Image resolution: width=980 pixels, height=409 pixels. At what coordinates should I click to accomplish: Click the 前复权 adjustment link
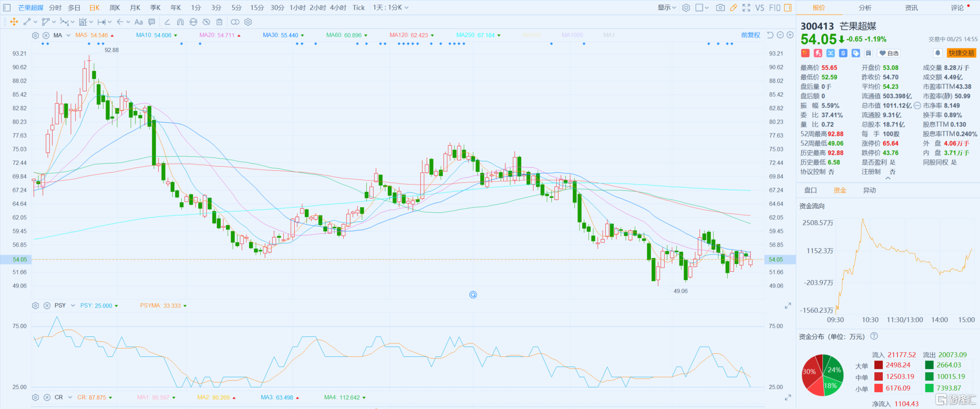tap(750, 35)
